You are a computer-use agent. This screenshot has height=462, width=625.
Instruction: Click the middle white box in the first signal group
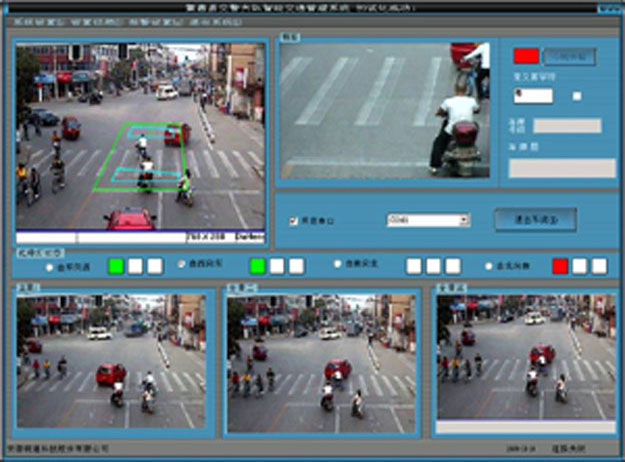(135, 266)
